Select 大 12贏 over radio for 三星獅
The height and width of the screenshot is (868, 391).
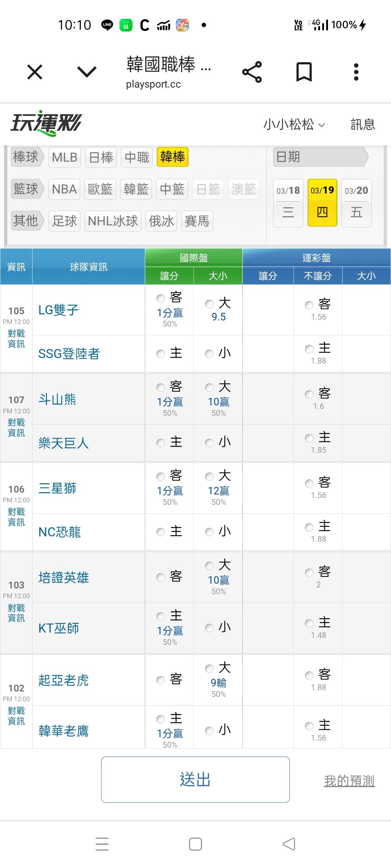[x=209, y=477]
